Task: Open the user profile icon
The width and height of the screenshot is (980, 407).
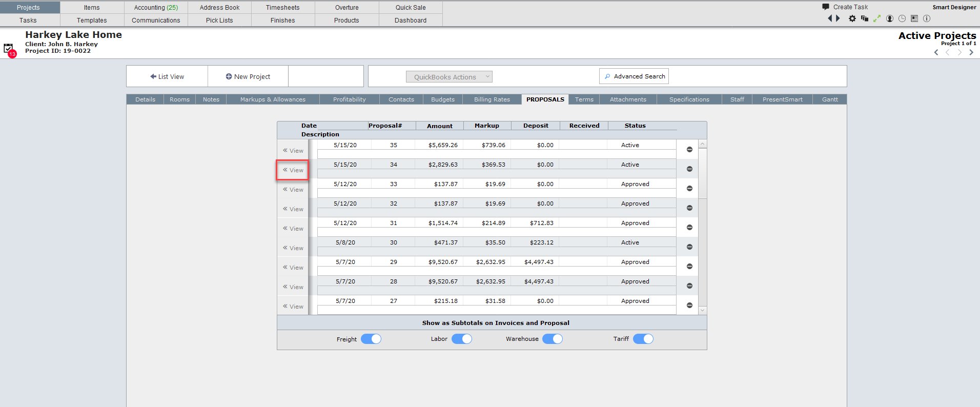Action: [x=890, y=18]
